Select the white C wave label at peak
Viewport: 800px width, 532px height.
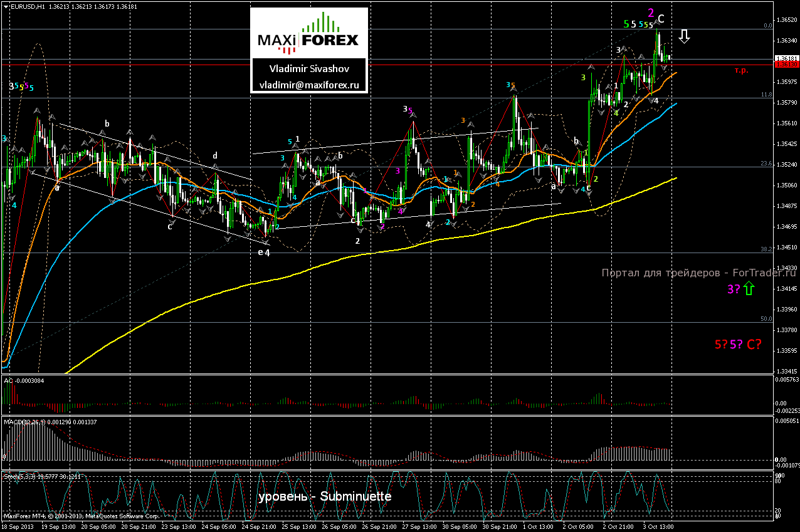point(661,19)
